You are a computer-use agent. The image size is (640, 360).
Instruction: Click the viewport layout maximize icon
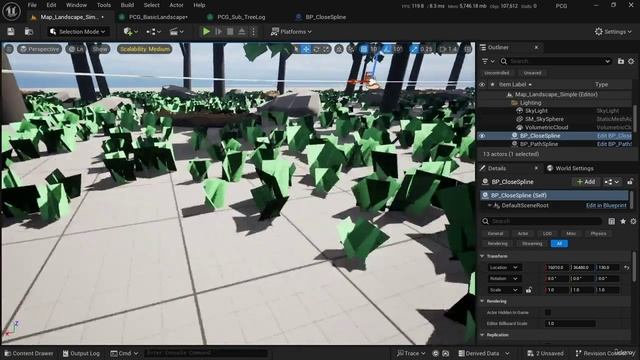click(x=467, y=49)
